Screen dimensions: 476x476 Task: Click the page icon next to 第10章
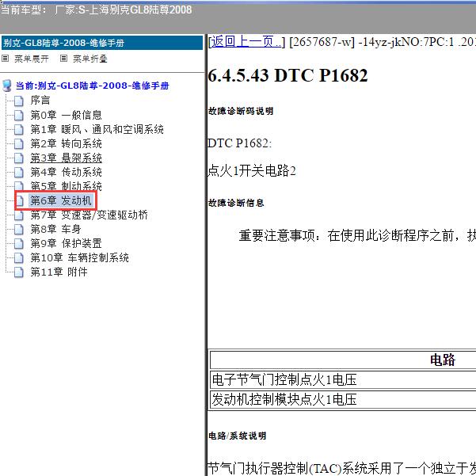tap(19, 257)
